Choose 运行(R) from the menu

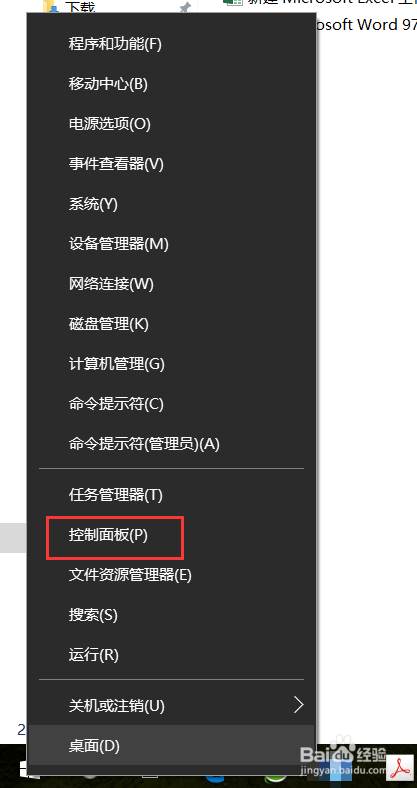172,655
